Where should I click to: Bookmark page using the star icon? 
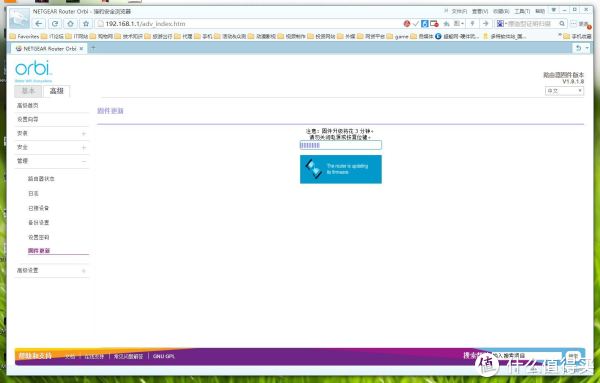coord(86,24)
